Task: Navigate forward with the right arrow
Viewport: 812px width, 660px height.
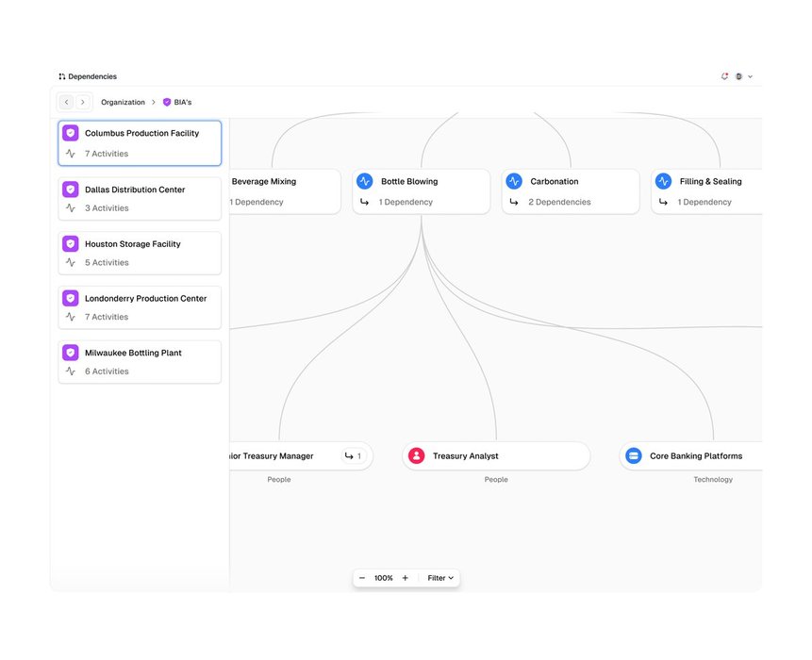Action: pyautogui.click(x=83, y=102)
